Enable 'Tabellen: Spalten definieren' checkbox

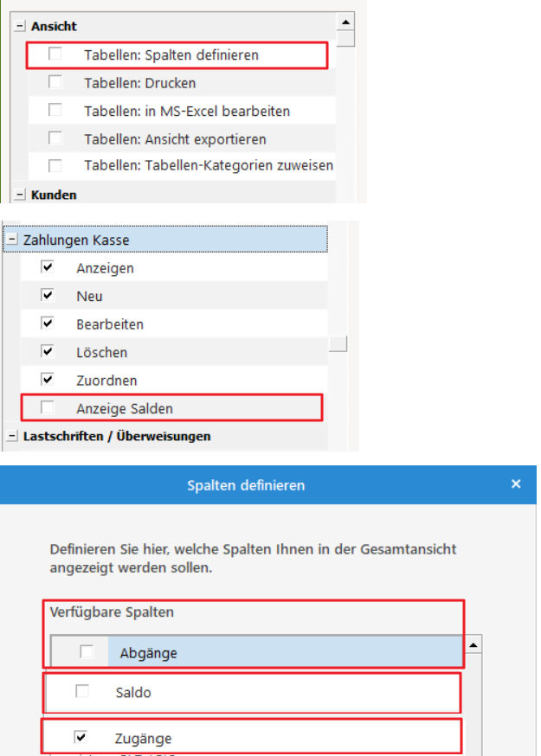click(x=55, y=54)
